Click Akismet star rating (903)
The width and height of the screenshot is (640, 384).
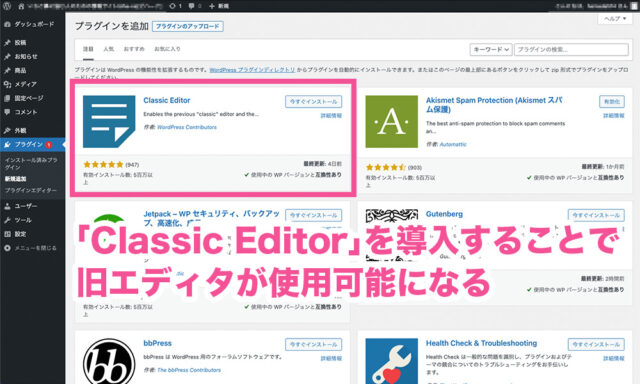(x=393, y=167)
